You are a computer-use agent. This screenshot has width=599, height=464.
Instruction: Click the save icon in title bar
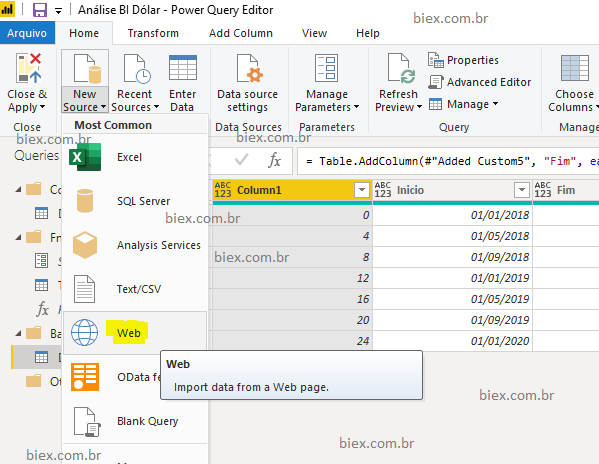(x=40, y=10)
